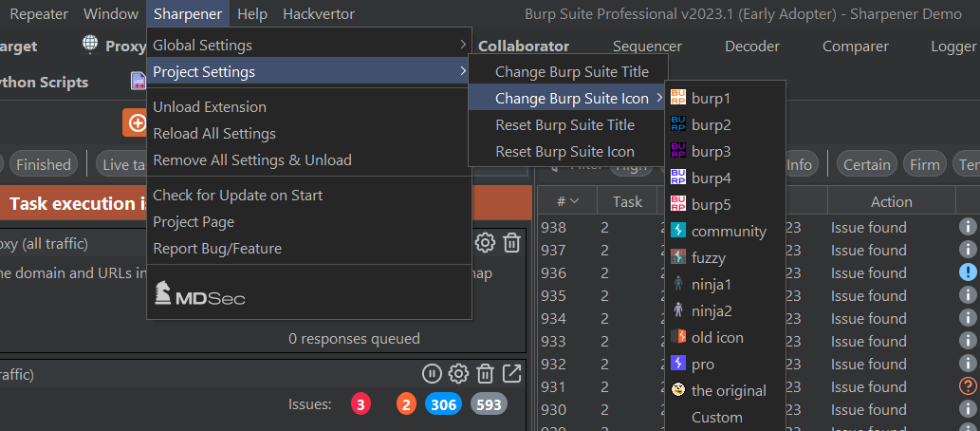Select the old icon option
Screen dimensions: 980x431
pos(724,338)
